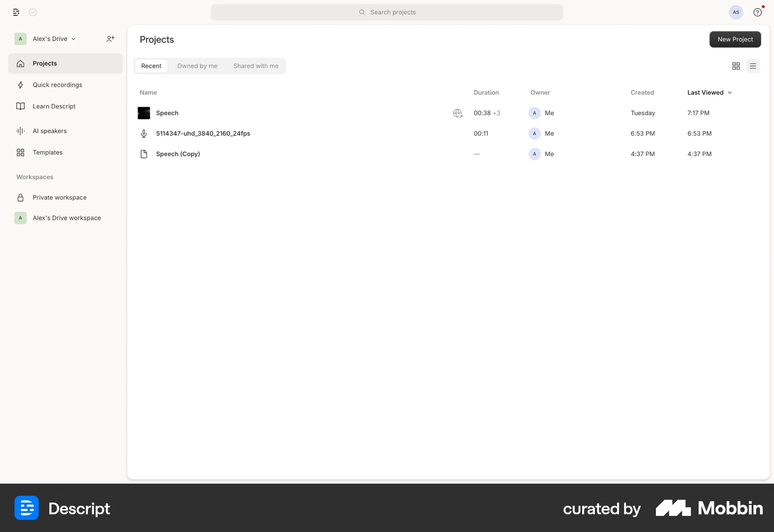Switch to the Shared with me tab
This screenshot has height=532, width=774.
256,66
